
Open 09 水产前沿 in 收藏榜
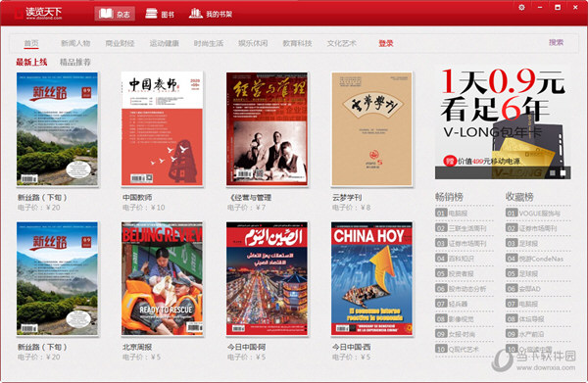point(525,334)
